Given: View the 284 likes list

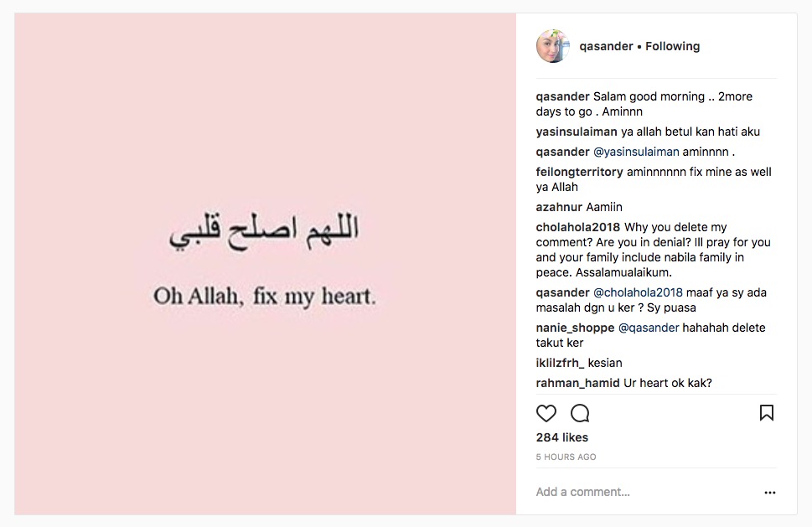Looking at the screenshot, I should pyautogui.click(x=562, y=437).
